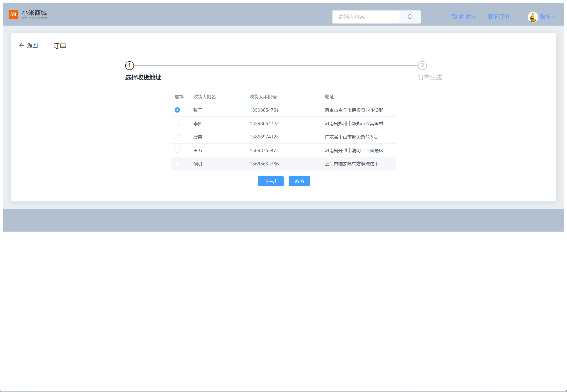Viewport: 567px width, 392px height.
Task: Expand the 张撒 user dropdown arrow
Action: pos(554,17)
